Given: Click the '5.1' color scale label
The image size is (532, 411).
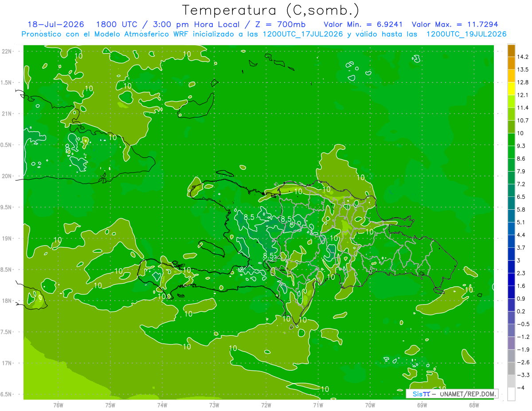Looking at the screenshot, I should click(x=522, y=222).
